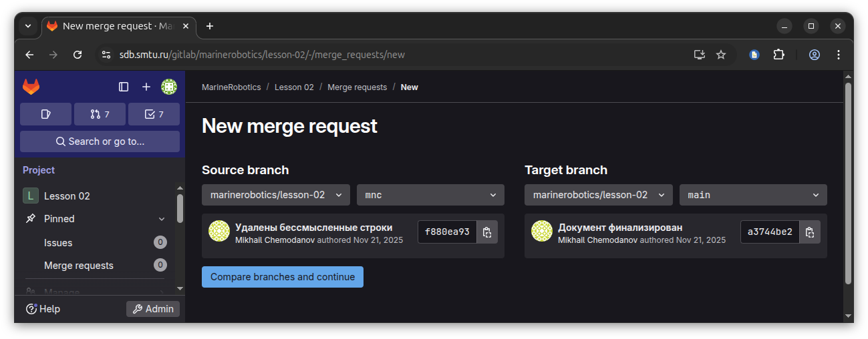Image resolution: width=868 pixels, height=339 pixels.
Task: Click Search or go to field
Action: [x=100, y=141]
